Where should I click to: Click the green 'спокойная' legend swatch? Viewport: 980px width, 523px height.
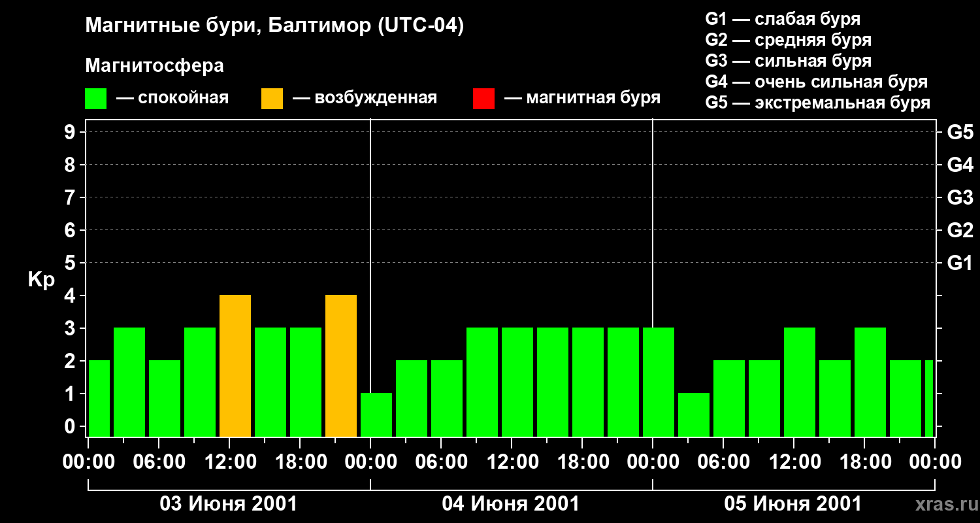95,99
